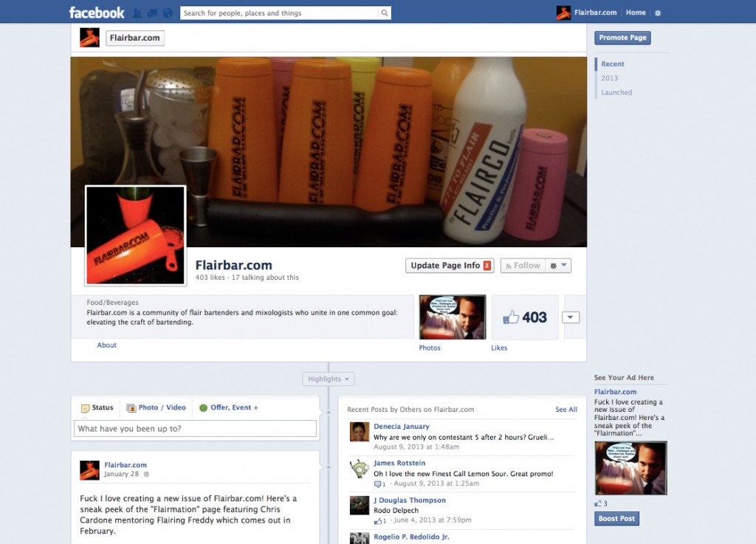
Task: Select the Offer, Event + composer tab
Action: 229,407
